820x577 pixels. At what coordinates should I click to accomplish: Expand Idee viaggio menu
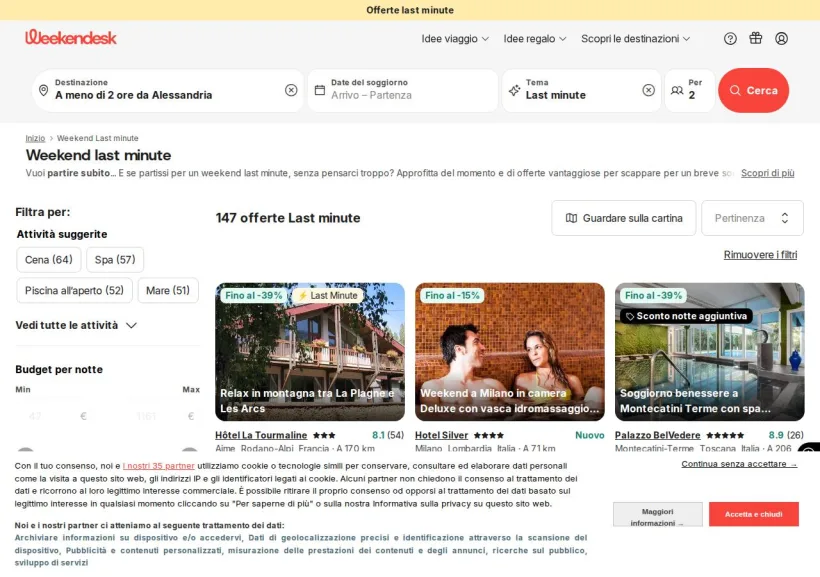point(455,39)
